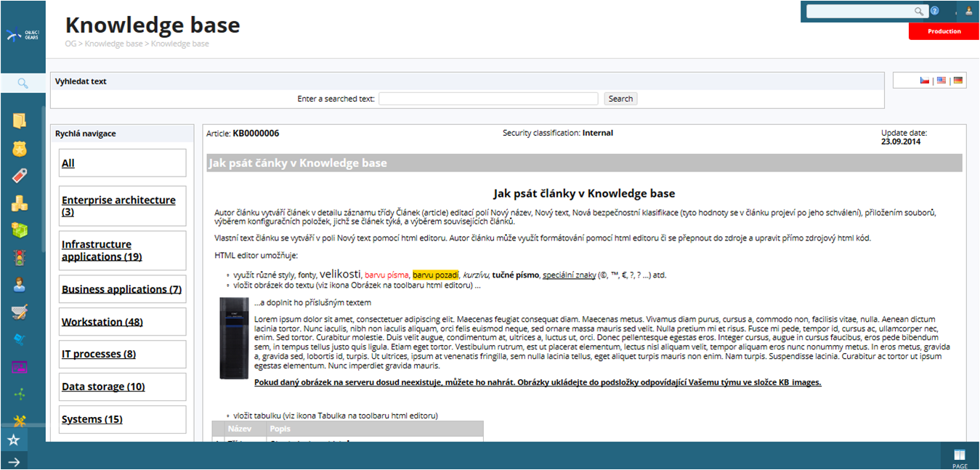Open the blue tilted icon in sidebar

(20, 339)
